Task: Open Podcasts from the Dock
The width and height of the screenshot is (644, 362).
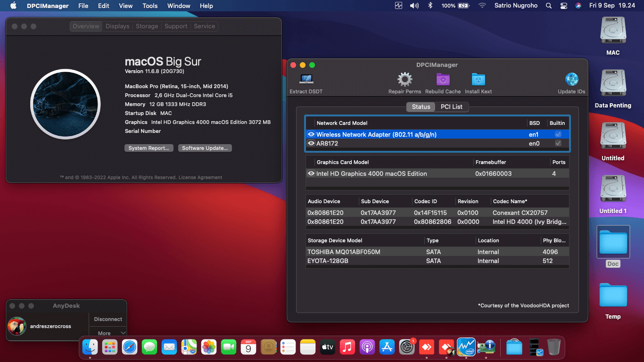Action: (x=367, y=347)
